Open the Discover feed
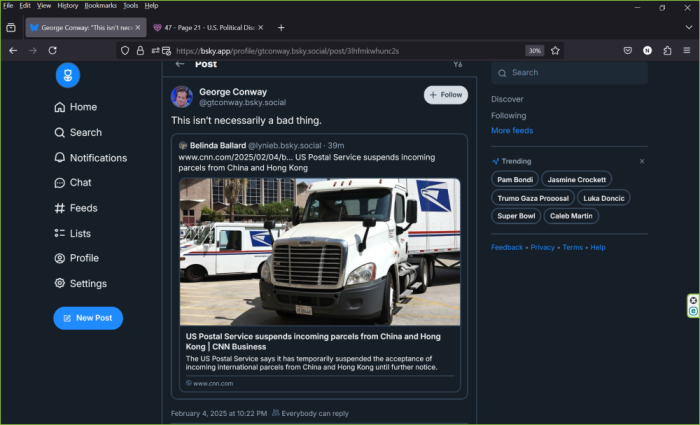700x425 pixels. click(507, 99)
